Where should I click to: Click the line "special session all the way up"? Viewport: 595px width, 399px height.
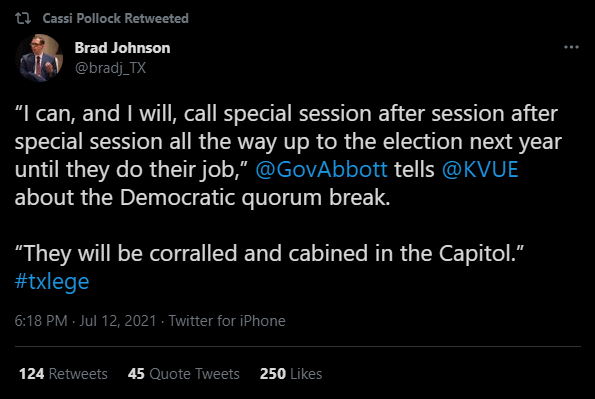[288, 142]
